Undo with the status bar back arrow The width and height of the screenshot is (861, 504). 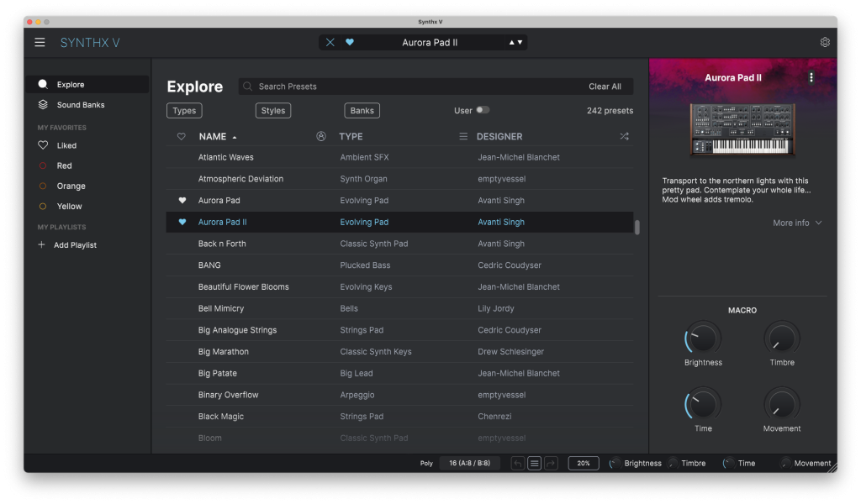[x=517, y=464]
